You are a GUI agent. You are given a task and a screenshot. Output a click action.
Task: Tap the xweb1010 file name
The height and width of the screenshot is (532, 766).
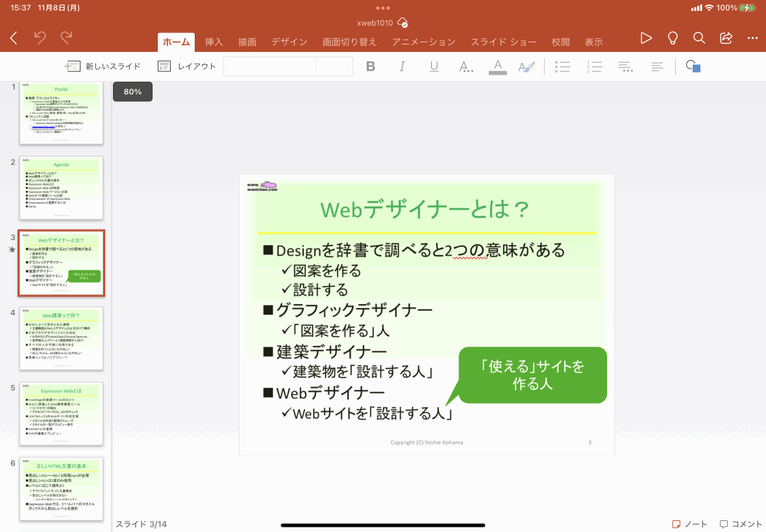(x=375, y=23)
